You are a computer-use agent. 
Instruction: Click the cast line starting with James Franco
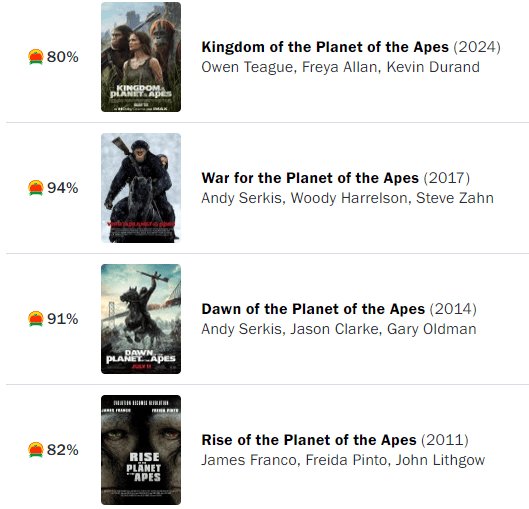click(343, 460)
